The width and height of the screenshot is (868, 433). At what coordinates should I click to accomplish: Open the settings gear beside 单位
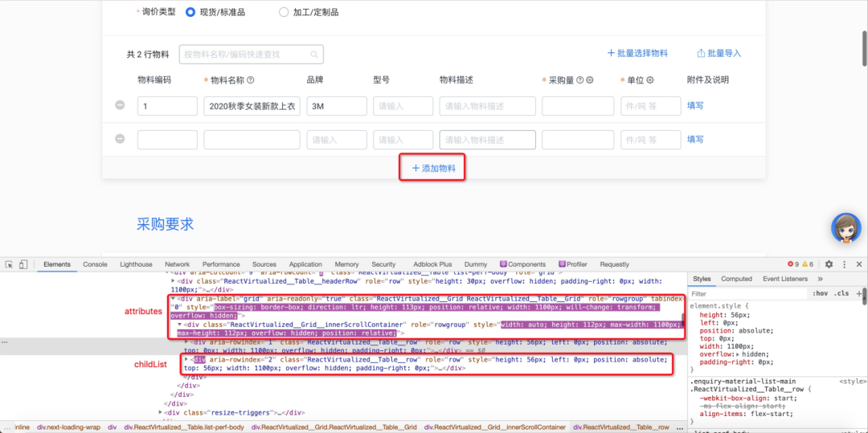650,80
